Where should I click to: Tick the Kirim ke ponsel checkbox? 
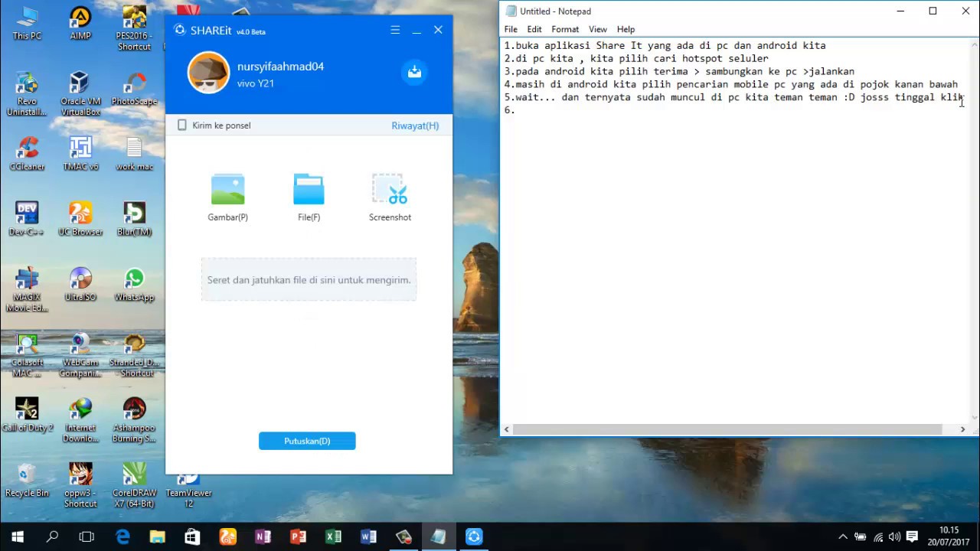click(182, 125)
